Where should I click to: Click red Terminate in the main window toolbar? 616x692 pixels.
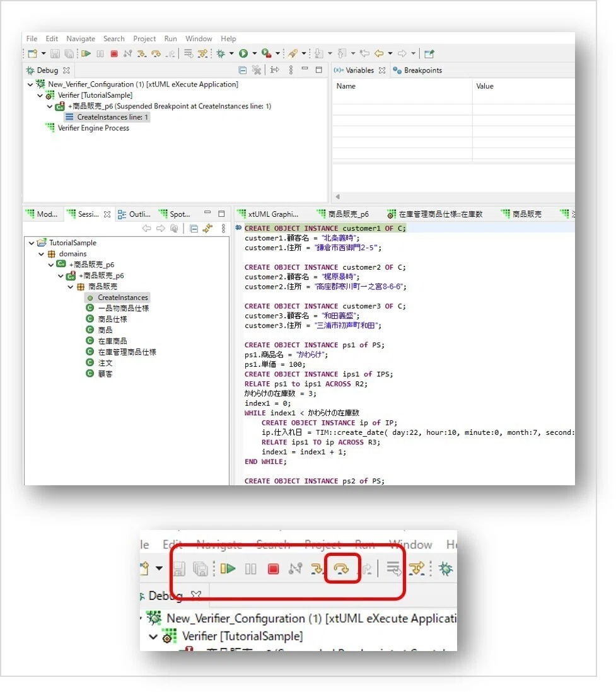(114, 54)
